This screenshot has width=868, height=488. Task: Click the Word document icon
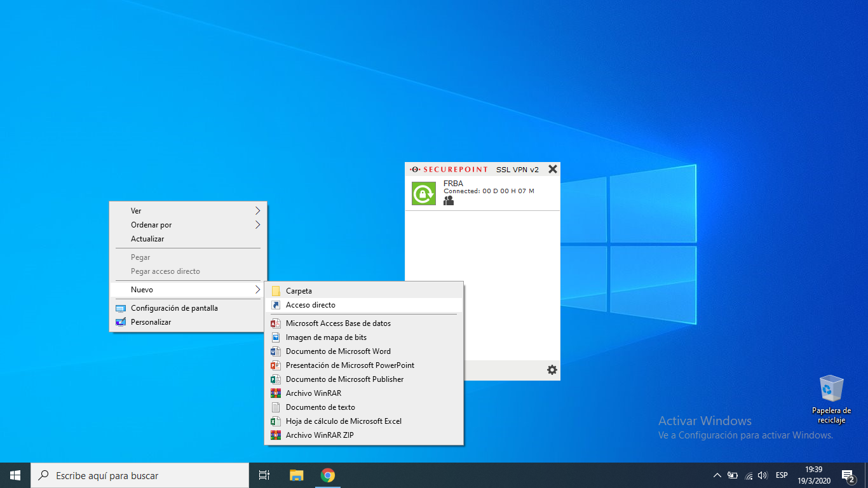click(276, 351)
